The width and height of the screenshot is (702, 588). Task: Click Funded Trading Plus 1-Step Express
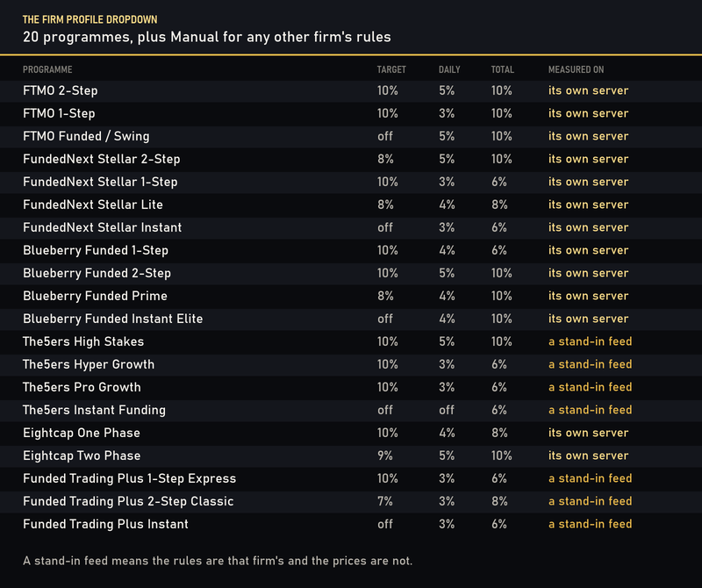351,479
